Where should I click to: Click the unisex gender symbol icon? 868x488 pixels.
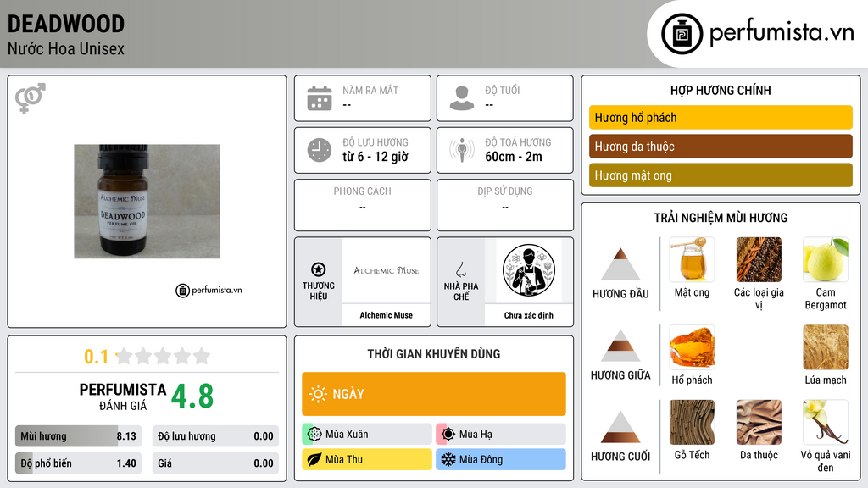[31, 98]
